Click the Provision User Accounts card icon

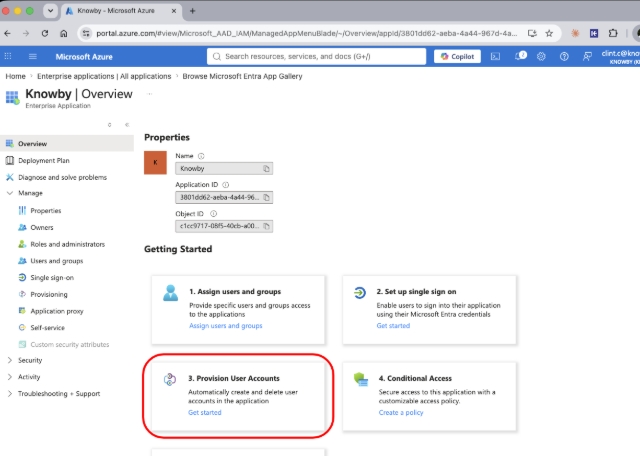(170, 379)
